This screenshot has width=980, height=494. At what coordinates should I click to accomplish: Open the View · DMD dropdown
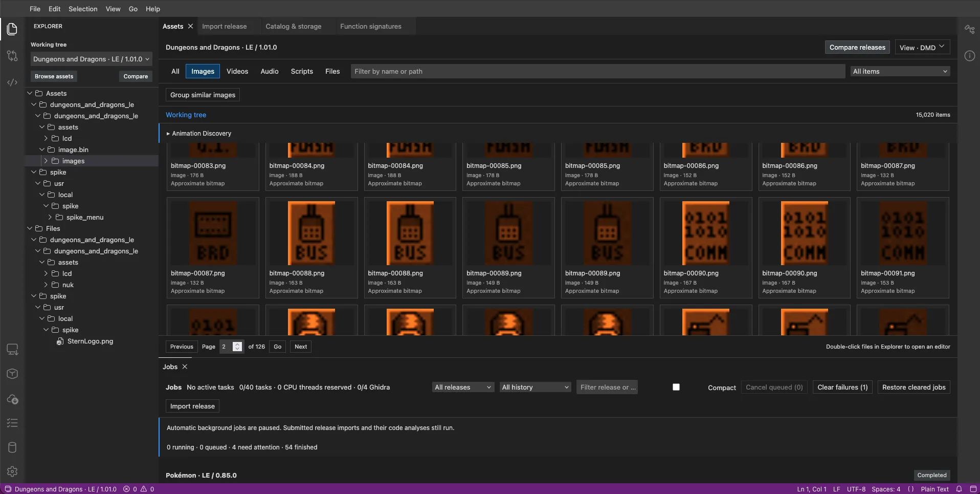923,47
